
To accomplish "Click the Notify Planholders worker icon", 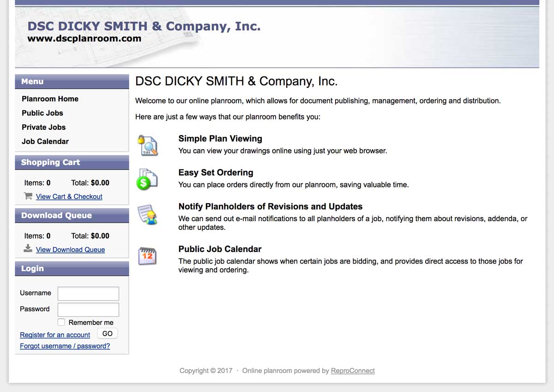I will 148,215.
